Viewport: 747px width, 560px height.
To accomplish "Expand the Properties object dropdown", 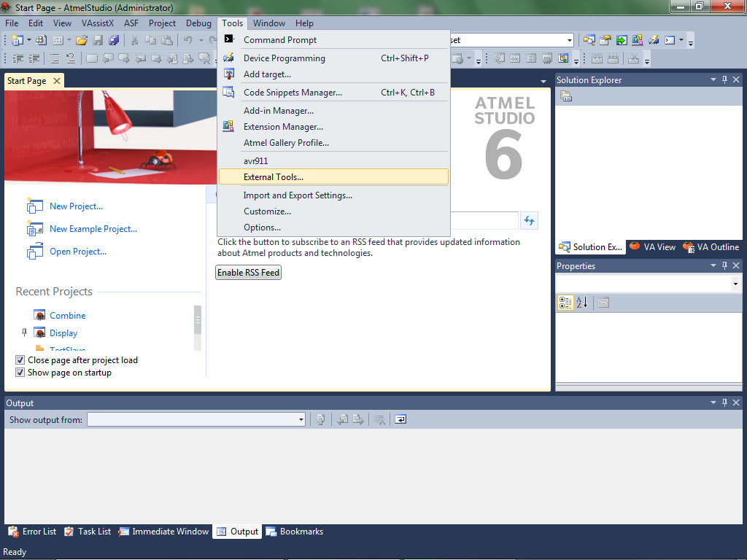I will click(x=735, y=284).
